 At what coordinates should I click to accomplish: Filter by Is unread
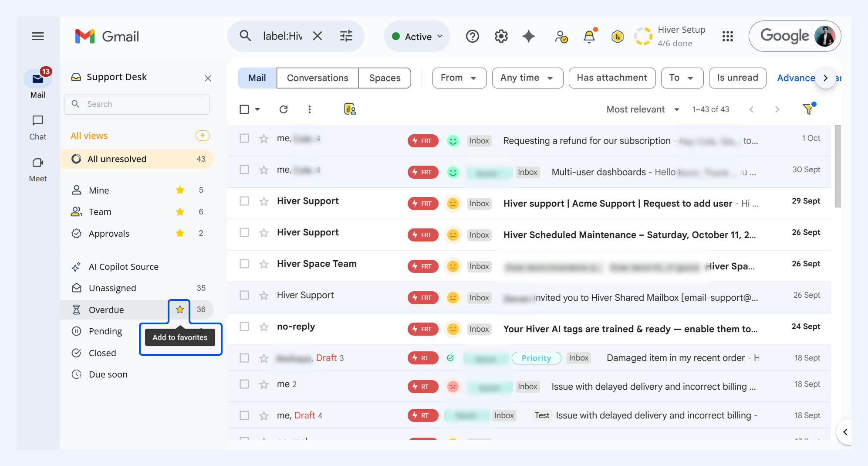coord(737,78)
